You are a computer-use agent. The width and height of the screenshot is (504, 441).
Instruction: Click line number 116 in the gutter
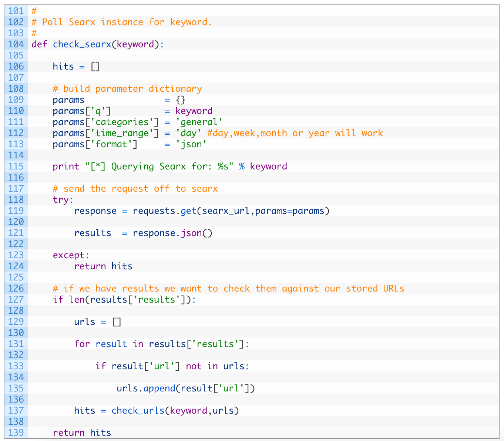[x=16, y=178]
